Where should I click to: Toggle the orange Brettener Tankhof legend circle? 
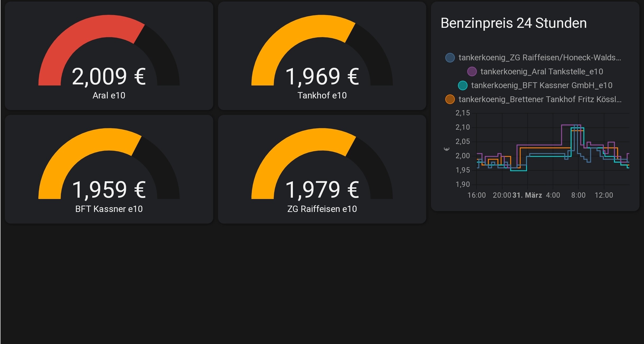(x=450, y=99)
